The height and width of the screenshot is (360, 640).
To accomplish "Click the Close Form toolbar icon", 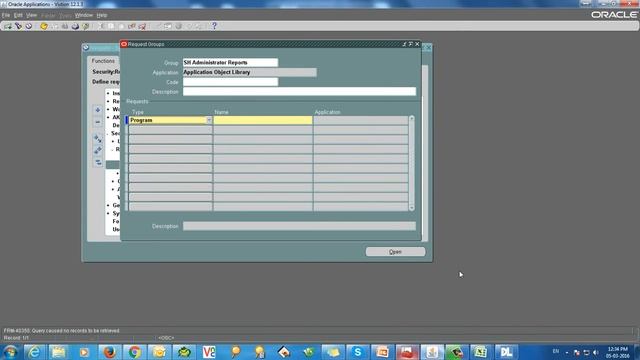I will [x=86, y=26].
